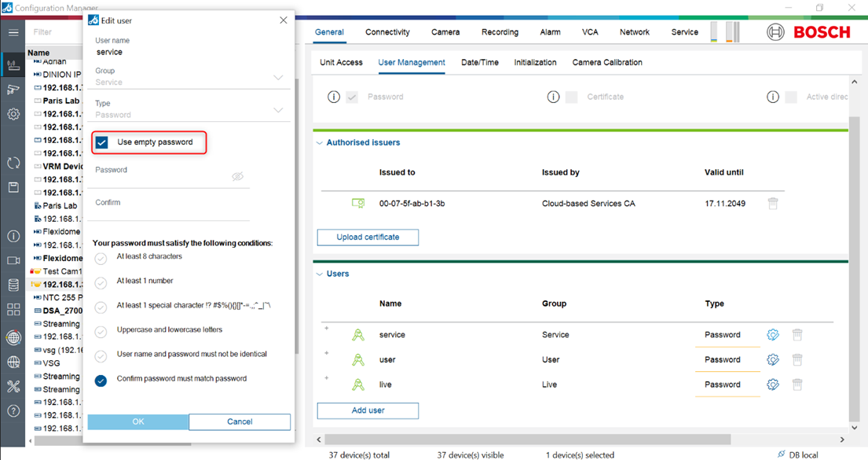Collapse the Users section

[x=320, y=274]
